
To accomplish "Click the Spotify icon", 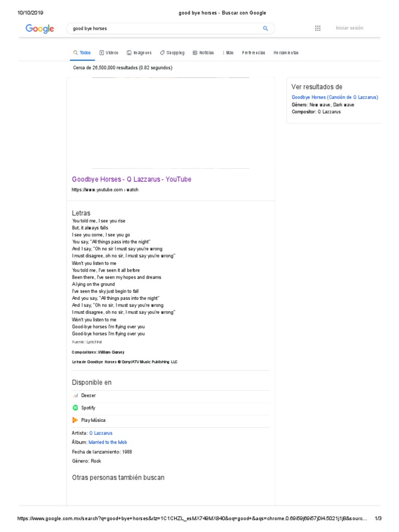I will [75, 408].
